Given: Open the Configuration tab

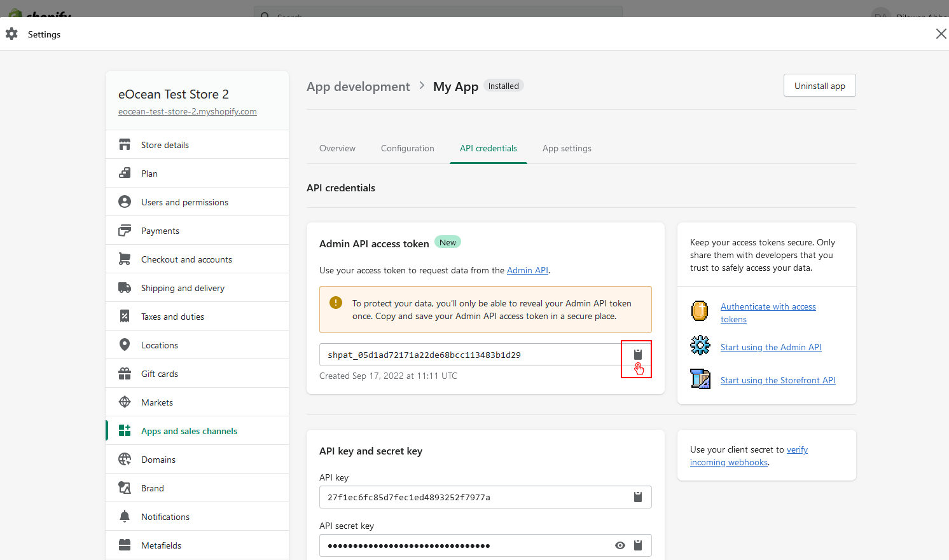Looking at the screenshot, I should 407,148.
